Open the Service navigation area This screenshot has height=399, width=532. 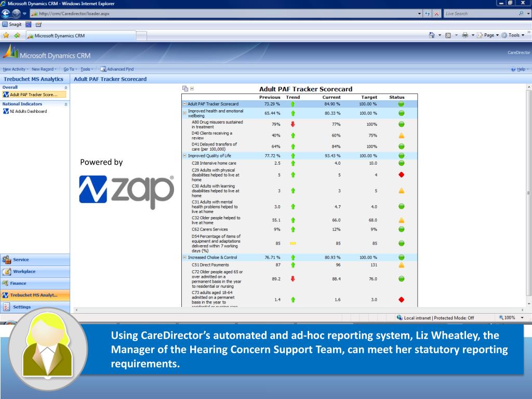click(35, 260)
